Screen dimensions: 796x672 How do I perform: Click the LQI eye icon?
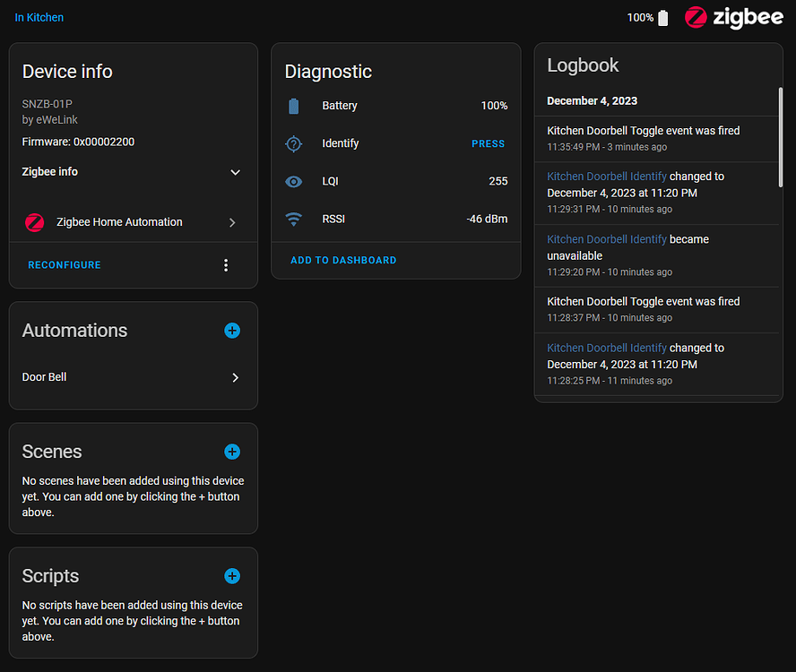294,181
